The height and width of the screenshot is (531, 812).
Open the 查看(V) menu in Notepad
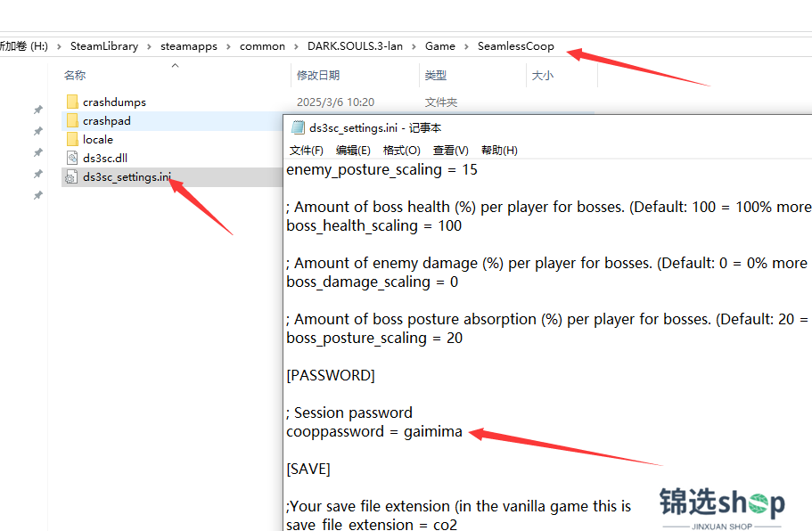pyautogui.click(x=450, y=150)
